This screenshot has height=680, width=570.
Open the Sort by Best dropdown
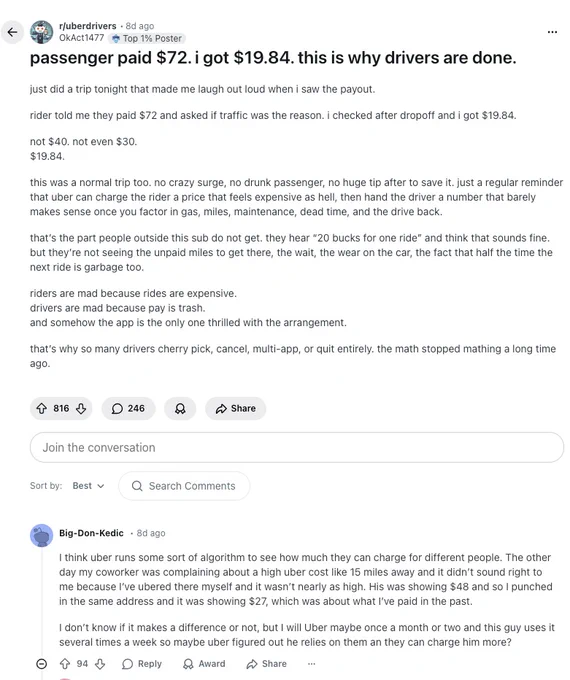pos(88,486)
